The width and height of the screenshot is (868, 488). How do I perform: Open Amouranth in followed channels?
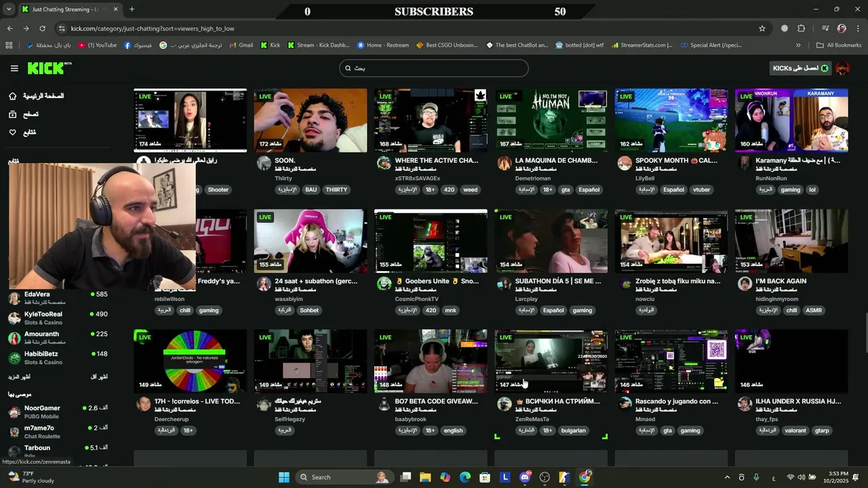coord(58,338)
